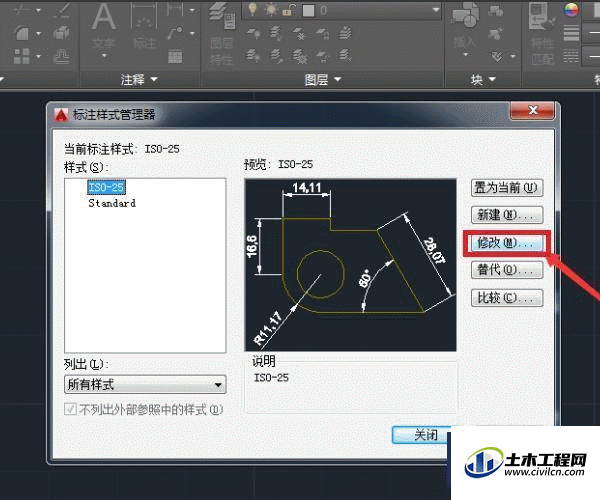This screenshot has height=500, width=600.
Task: Click the lineweight icon in properties panel
Action: (x=572, y=33)
